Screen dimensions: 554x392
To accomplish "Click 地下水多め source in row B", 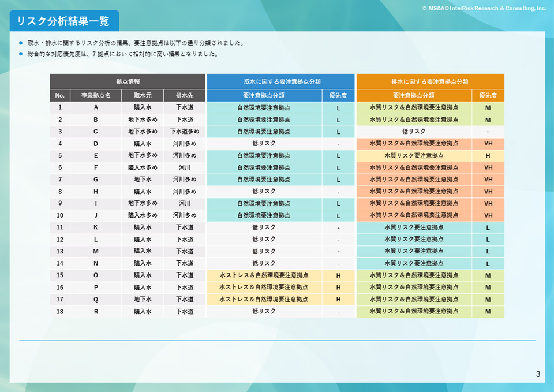I will [x=143, y=120].
